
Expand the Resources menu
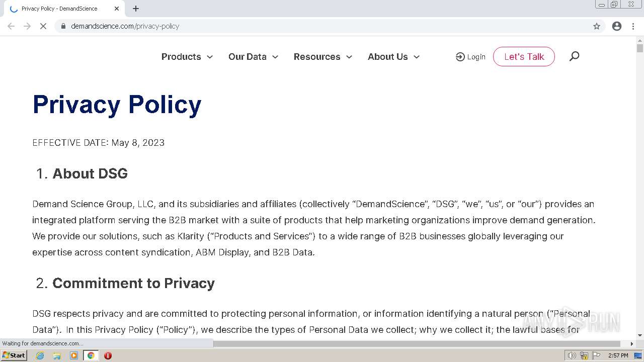(323, 57)
